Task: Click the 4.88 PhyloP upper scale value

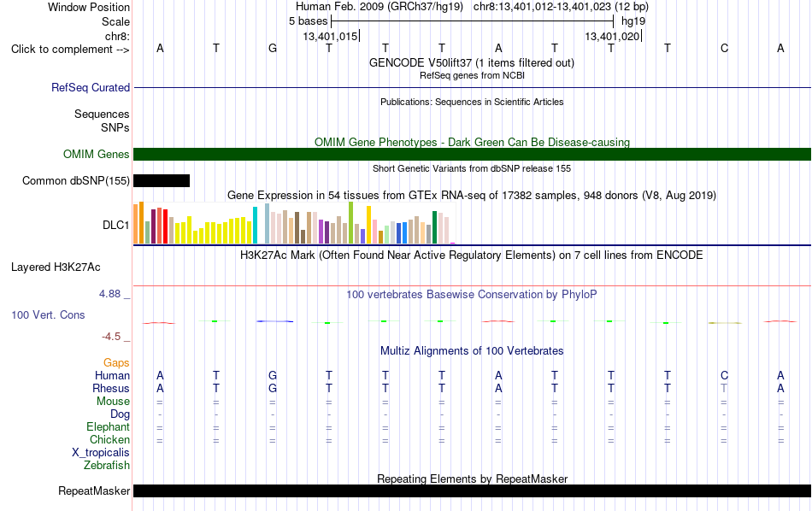Action: (x=109, y=294)
